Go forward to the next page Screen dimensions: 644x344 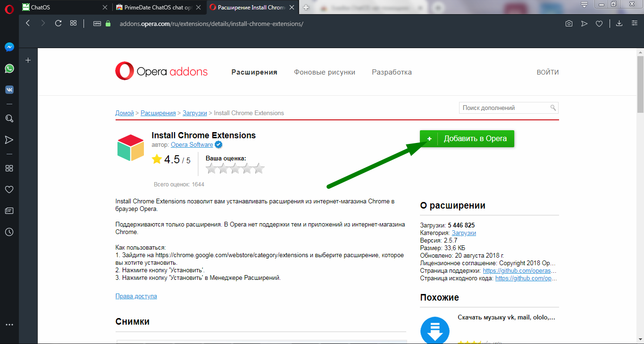click(43, 23)
